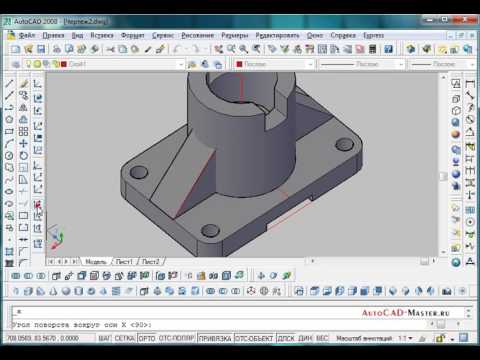Select the Offset modify tool
480x360 pixels.
point(23,119)
